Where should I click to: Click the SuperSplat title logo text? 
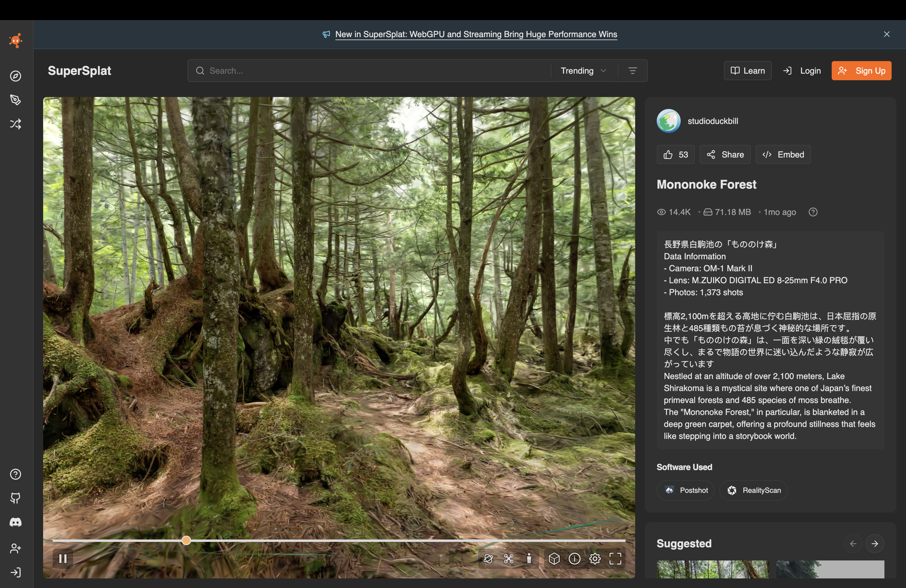[x=79, y=71]
